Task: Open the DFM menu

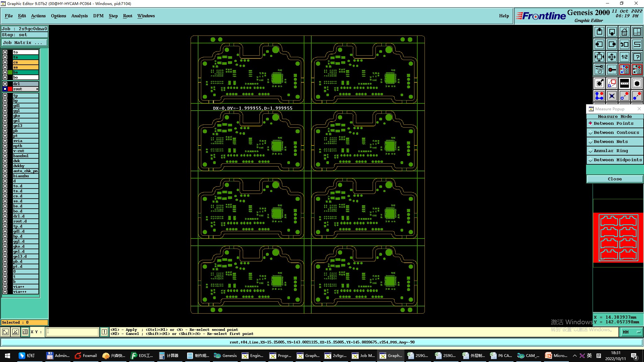Action: pyautogui.click(x=98, y=16)
